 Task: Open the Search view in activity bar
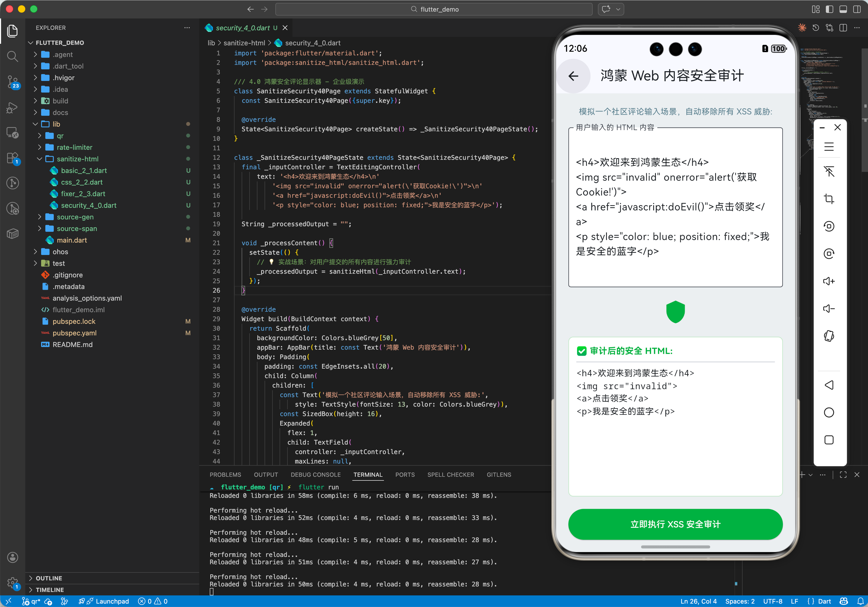tap(12, 57)
